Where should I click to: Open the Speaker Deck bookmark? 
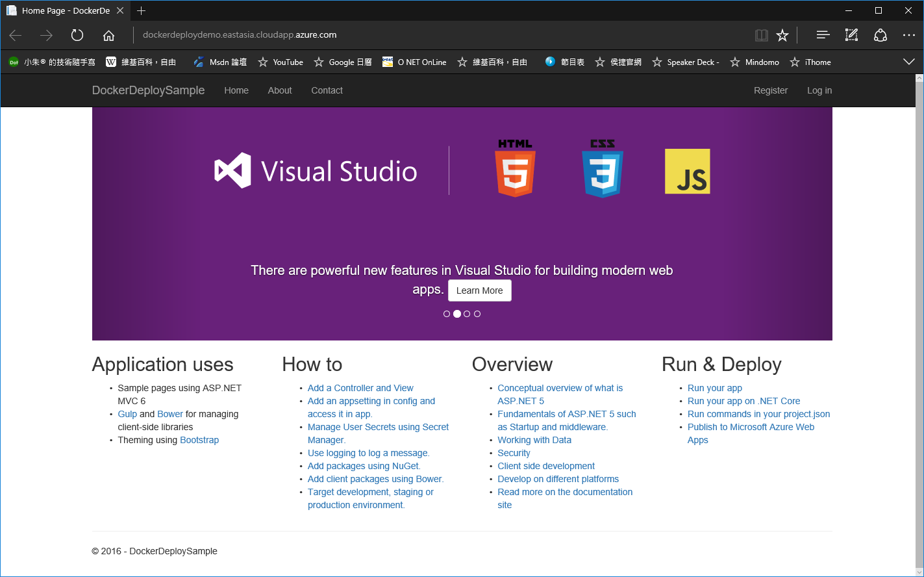pyautogui.click(x=686, y=62)
